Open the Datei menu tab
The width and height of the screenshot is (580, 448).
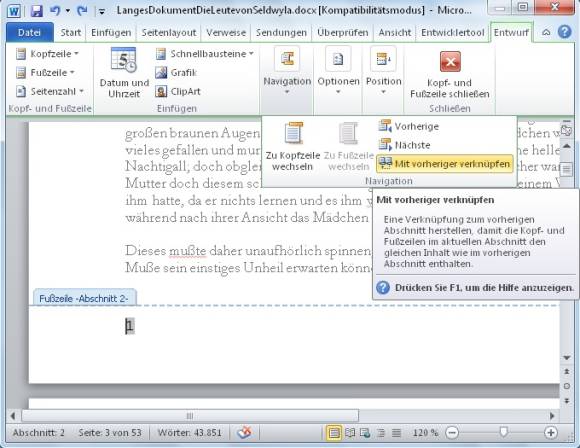pyautogui.click(x=29, y=33)
